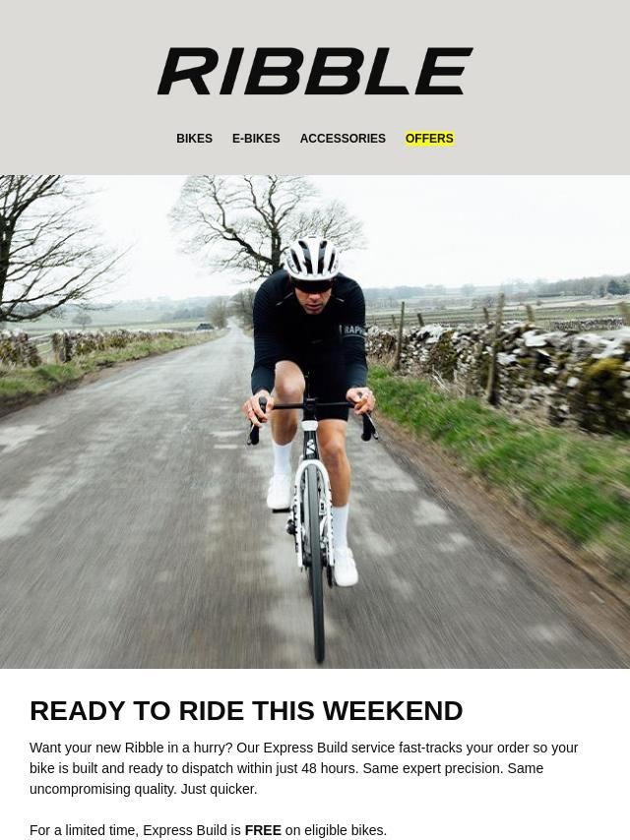Click the bold FREE word
The height and width of the screenshot is (840, 630).
pyautogui.click(x=263, y=830)
